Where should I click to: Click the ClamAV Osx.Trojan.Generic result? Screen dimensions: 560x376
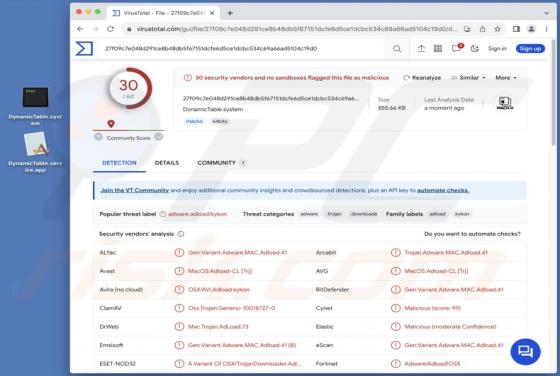click(x=231, y=308)
